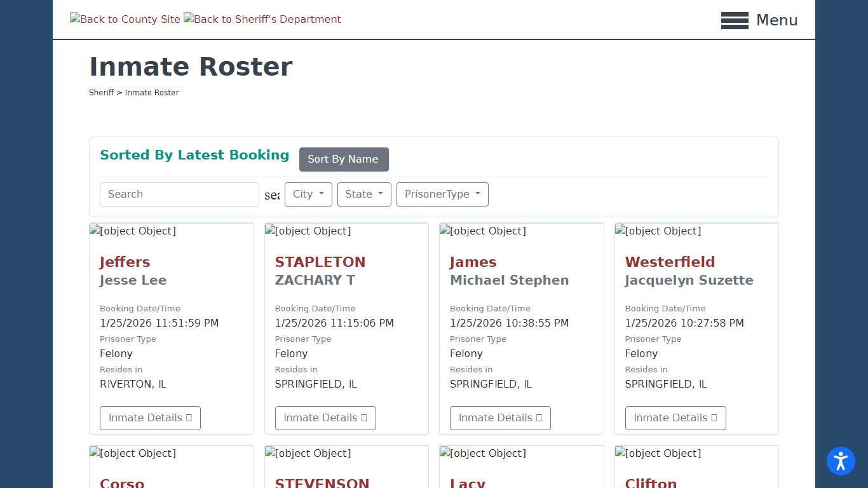Open the City filter dropdown

pyautogui.click(x=308, y=194)
